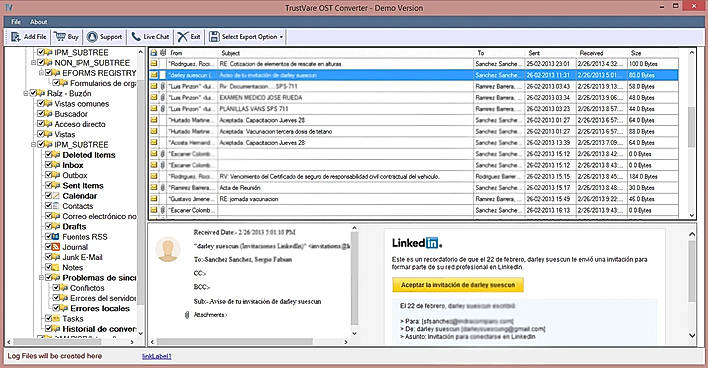Select the Errores locales folder

click(x=100, y=308)
